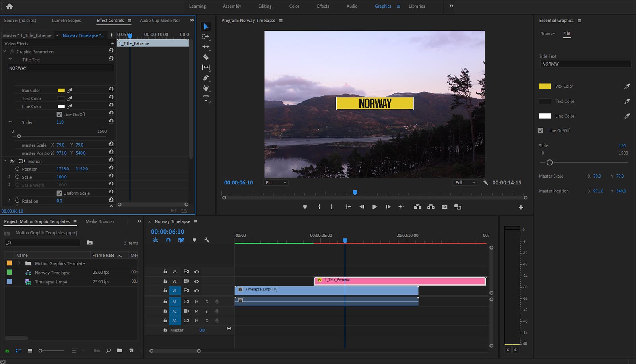Collapse Graphic Parameters section

click(5, 51)
